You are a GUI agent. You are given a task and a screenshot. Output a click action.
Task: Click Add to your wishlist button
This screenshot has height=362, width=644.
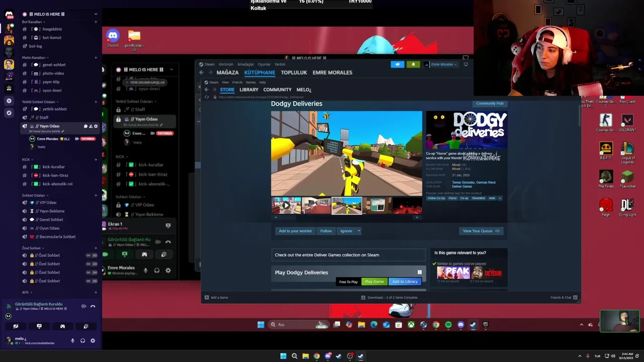click(295, 231)
